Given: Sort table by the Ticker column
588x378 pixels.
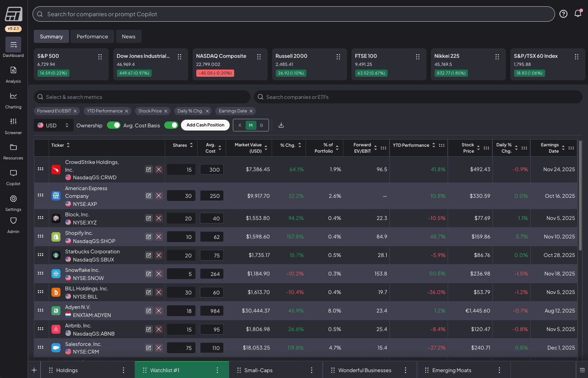Looking at the screenshot, I should coord(68,145).
